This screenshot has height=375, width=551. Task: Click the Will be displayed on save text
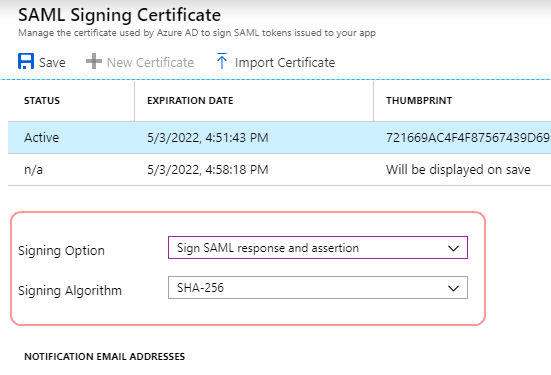[458, 170]
